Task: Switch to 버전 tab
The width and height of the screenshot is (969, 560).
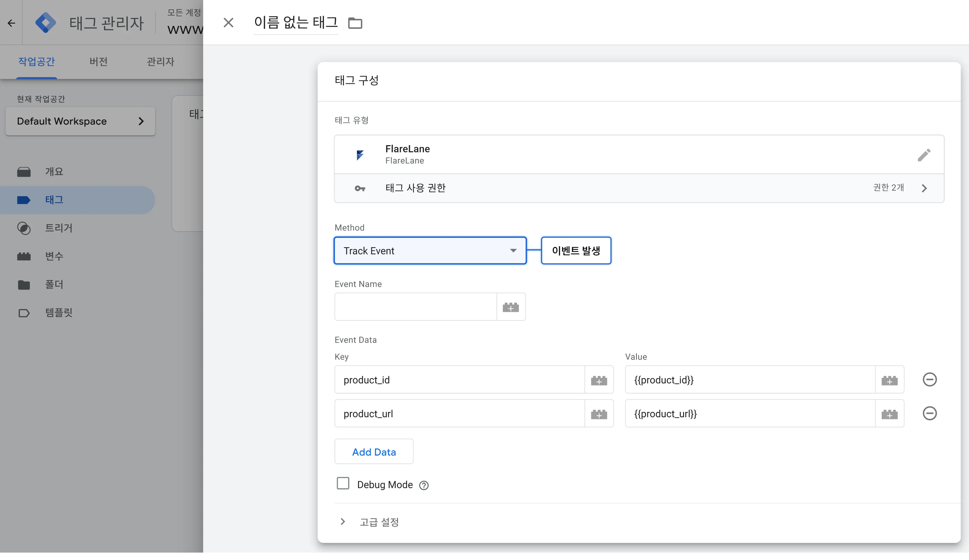Action: coord(98,62)
